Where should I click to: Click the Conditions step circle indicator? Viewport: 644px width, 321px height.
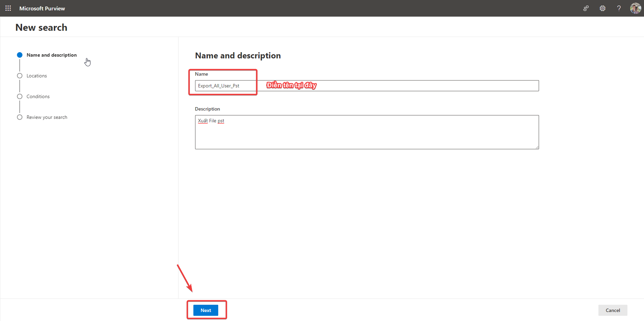point(20,96)
